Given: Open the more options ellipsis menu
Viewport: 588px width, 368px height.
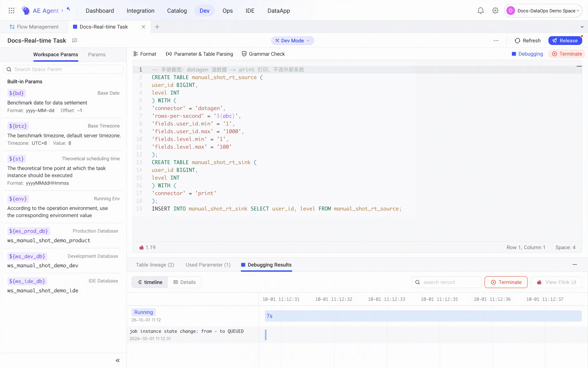Looking at the screenshot, I should pyautogui.click(x=496, y=41).
